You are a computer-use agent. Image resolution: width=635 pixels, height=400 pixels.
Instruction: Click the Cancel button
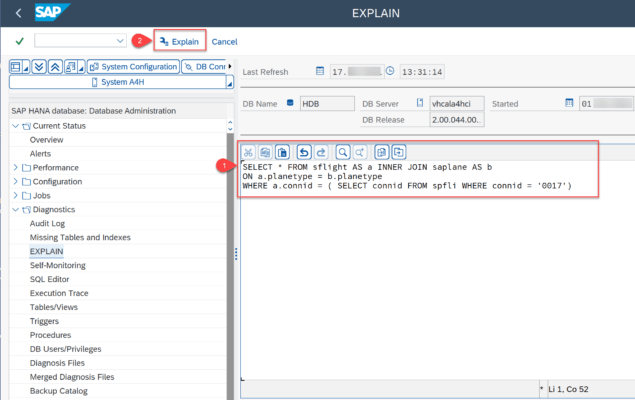coord(224,41)
